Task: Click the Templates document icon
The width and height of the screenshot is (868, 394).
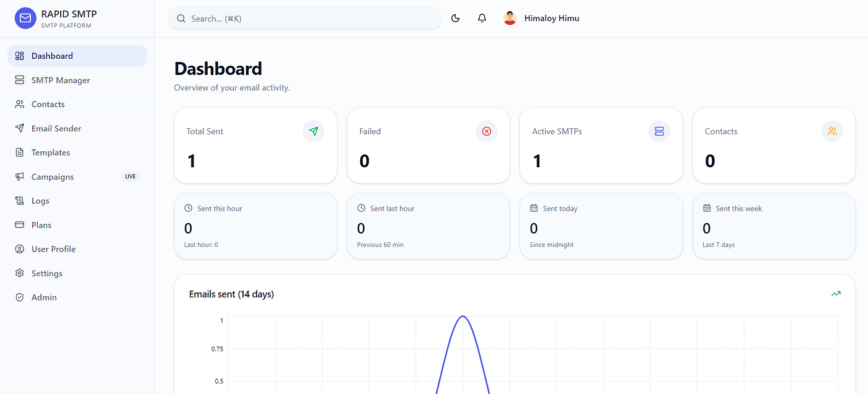Action: click(19, 152)
